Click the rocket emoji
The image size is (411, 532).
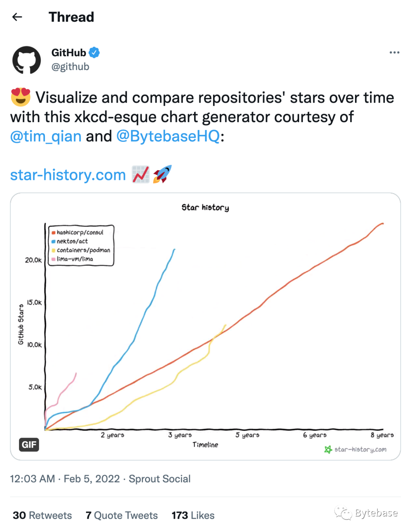(162, 175)
